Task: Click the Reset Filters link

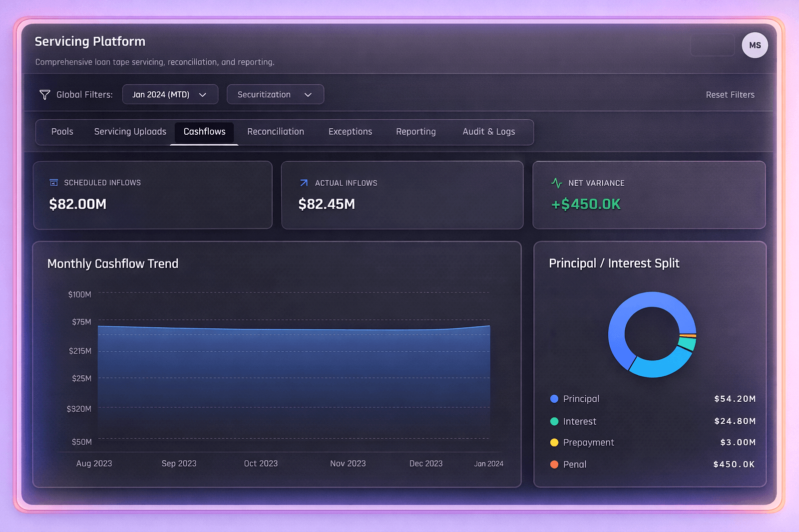Action: (x=730, y=94)
